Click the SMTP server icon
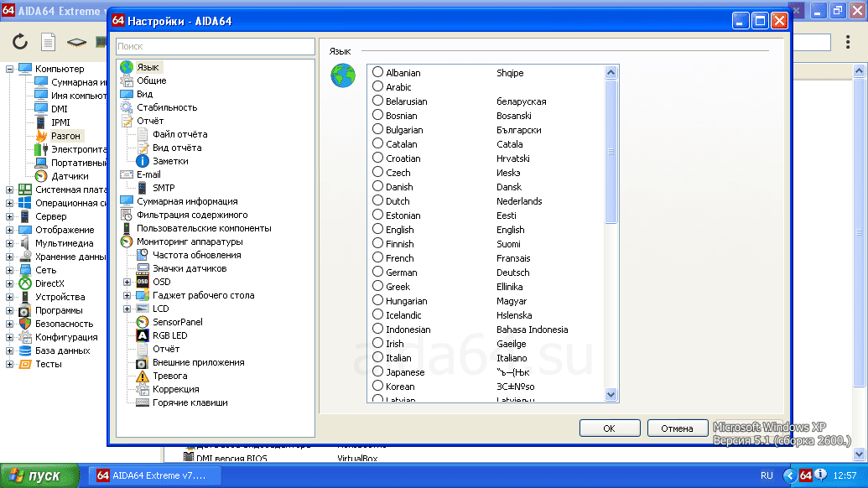 click(x=143, y=188)
